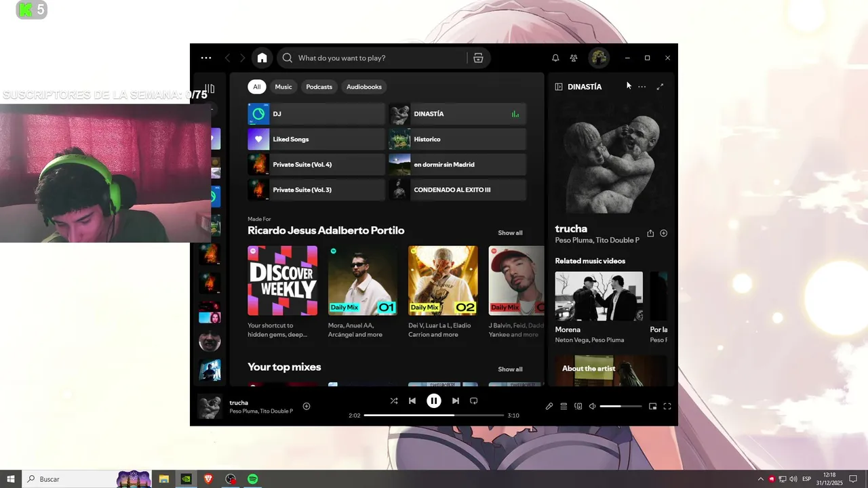Open the Windows Start button
The height and width of the screenshot is (488, 868).
(x=11, y=479)
